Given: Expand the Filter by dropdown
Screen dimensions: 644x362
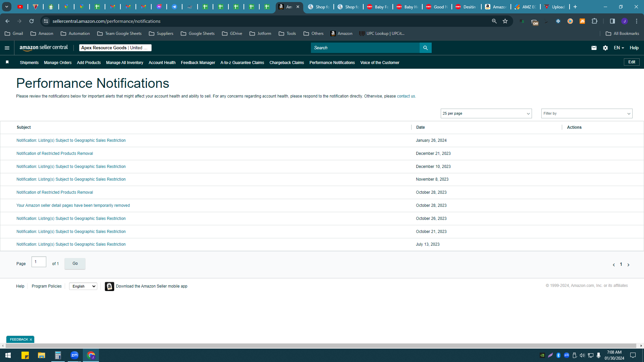Looking at the screenshot, I should click(x=587, y=114).
